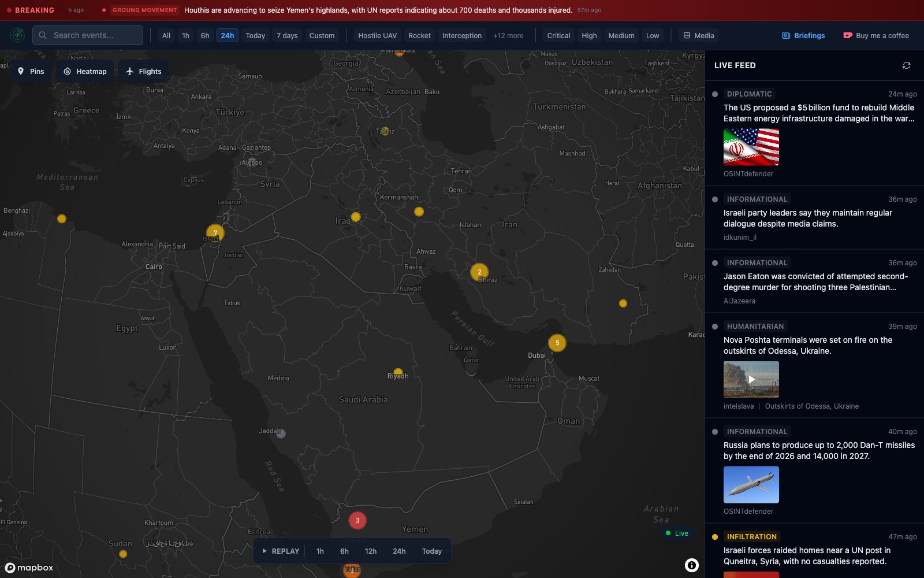The image size is (924, 578).
Task: Focus the Search events field
Action: (x=88, y=35)
